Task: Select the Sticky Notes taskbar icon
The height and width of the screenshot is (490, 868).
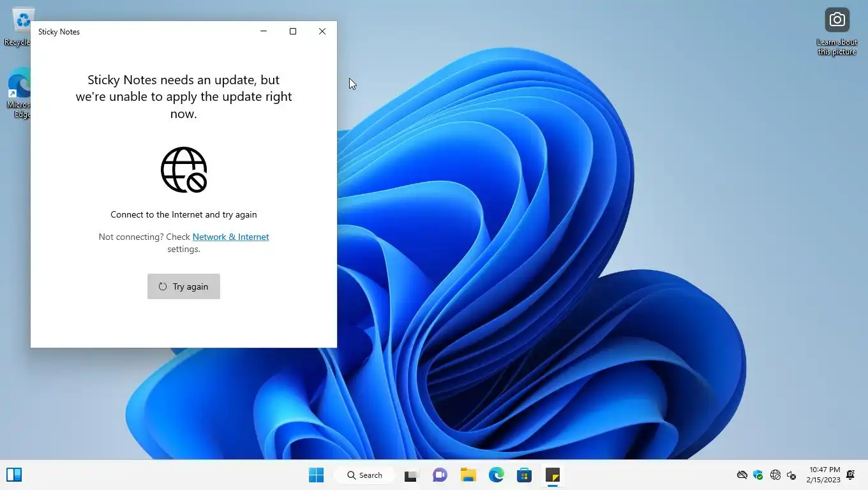Action: click(x=553, y=475)
